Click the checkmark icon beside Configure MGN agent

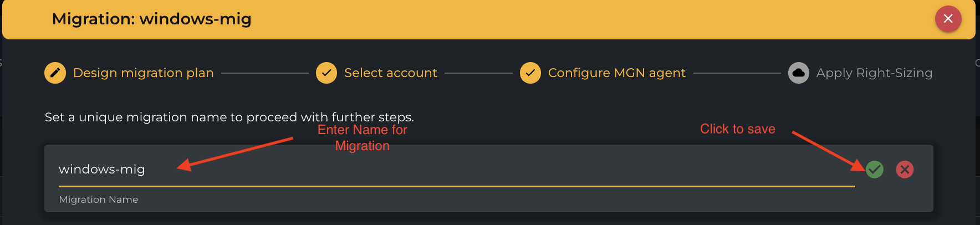[530, 73]
